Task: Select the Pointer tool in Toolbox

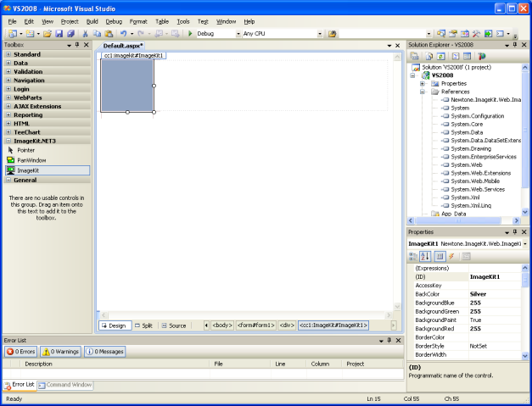Action: tap(47, 150)
